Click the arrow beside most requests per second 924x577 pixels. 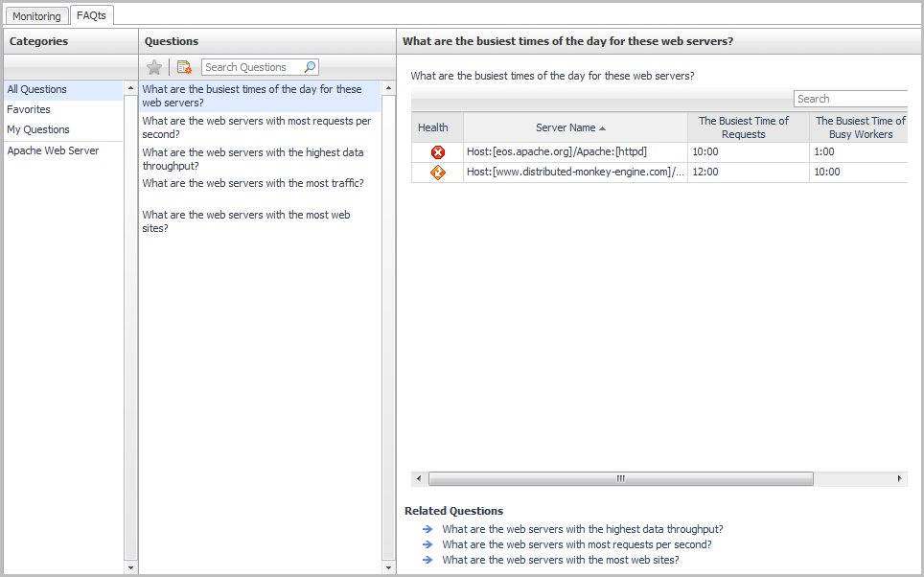[427, 544]
